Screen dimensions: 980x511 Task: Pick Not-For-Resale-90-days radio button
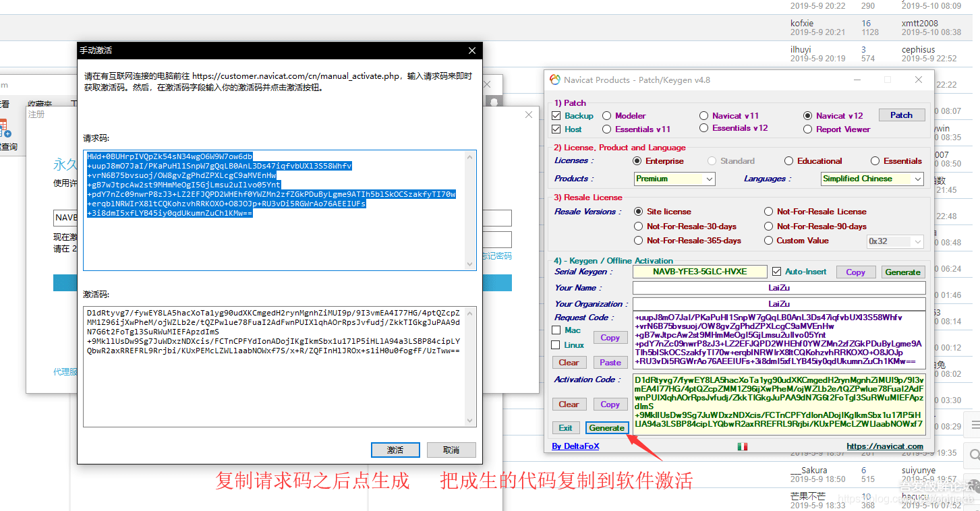point(769,227)
